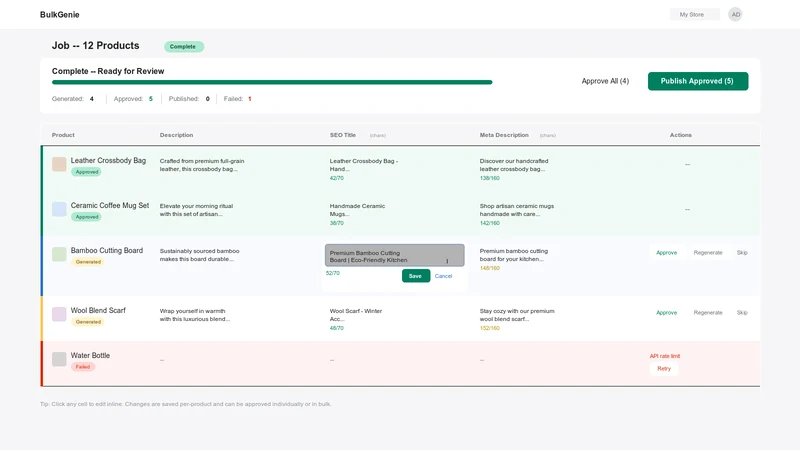
Task: Skip the Wool Blend Scarf product
Action: coord(742,313)
